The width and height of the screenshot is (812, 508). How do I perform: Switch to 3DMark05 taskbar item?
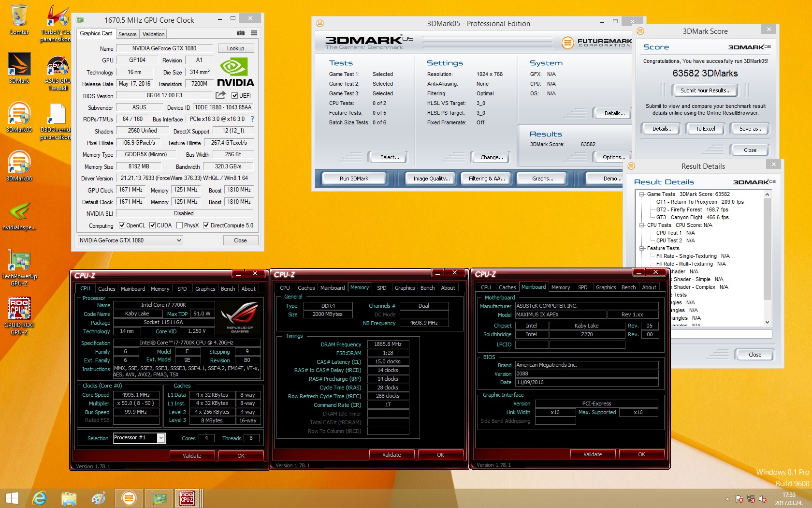pyautogui.click(x=129, y=498)
